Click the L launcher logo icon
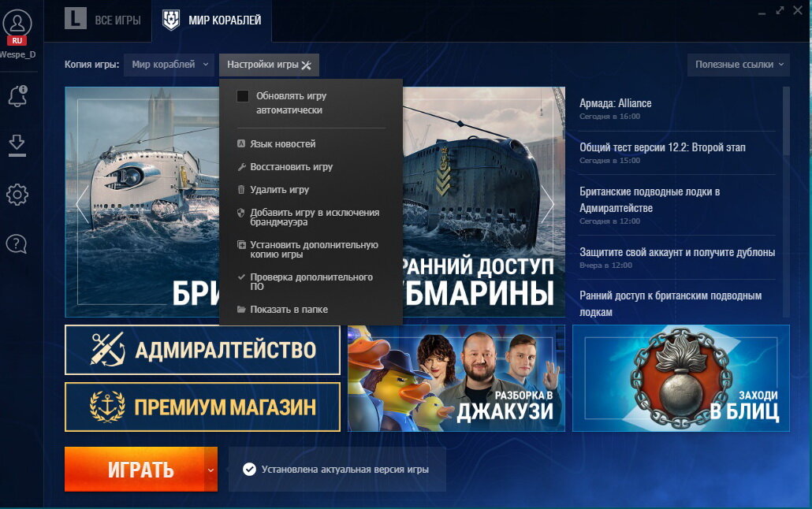The height and width of the screenshot is (509, 812). (76, 19)
